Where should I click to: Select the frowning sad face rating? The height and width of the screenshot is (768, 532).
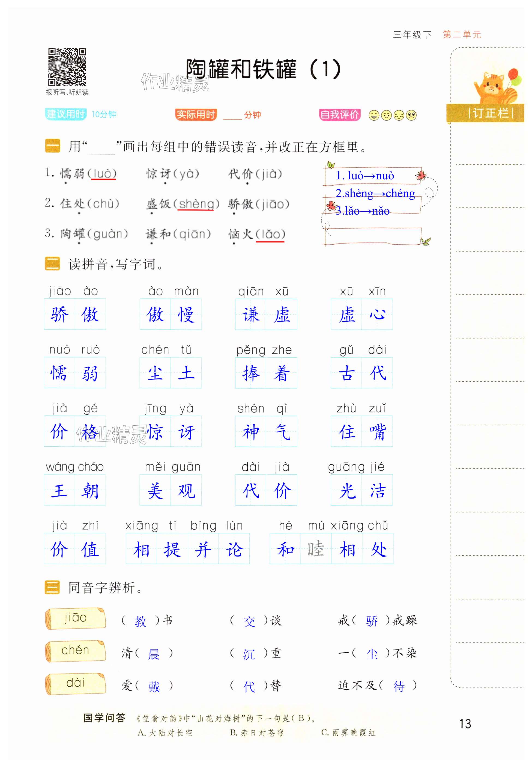411,115
